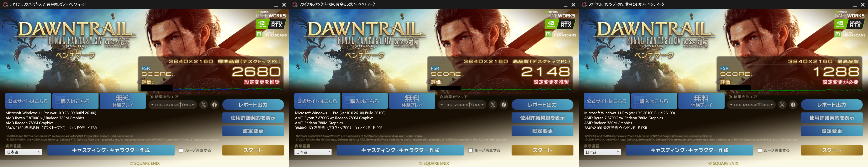
Task: Click X icon in 1288 score window
Action: point(782,105)
